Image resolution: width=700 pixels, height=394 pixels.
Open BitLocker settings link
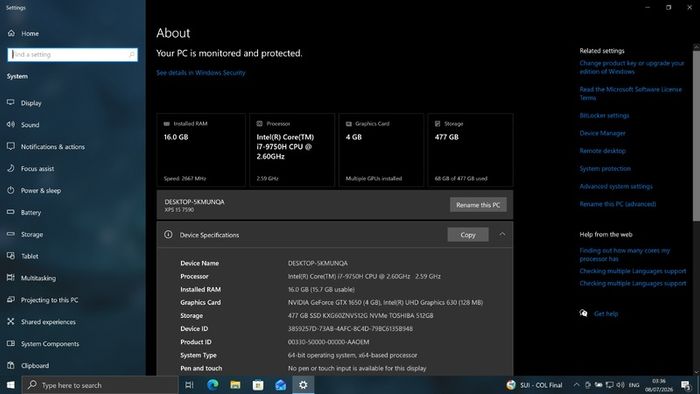[x=604, y=116]
